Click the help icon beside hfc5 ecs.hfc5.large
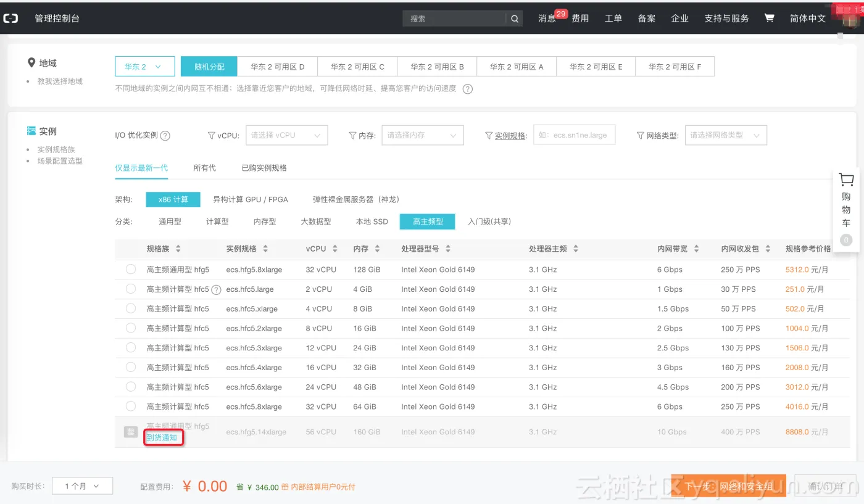The width and height of the screenshot is (864, 504). [x=216, y=289]
